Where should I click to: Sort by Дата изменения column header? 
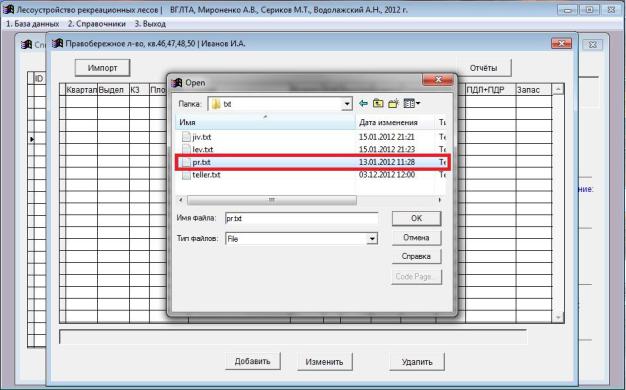point(395,122)
